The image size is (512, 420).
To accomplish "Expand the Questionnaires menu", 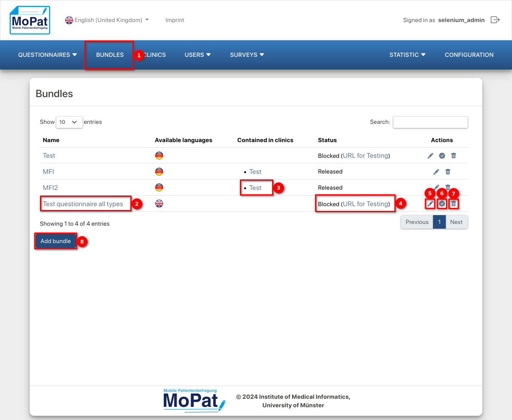I will coord(47,55).
